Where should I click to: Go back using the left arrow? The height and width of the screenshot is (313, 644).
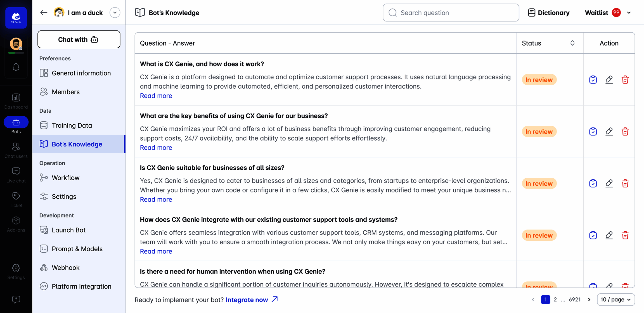(44, 13)
